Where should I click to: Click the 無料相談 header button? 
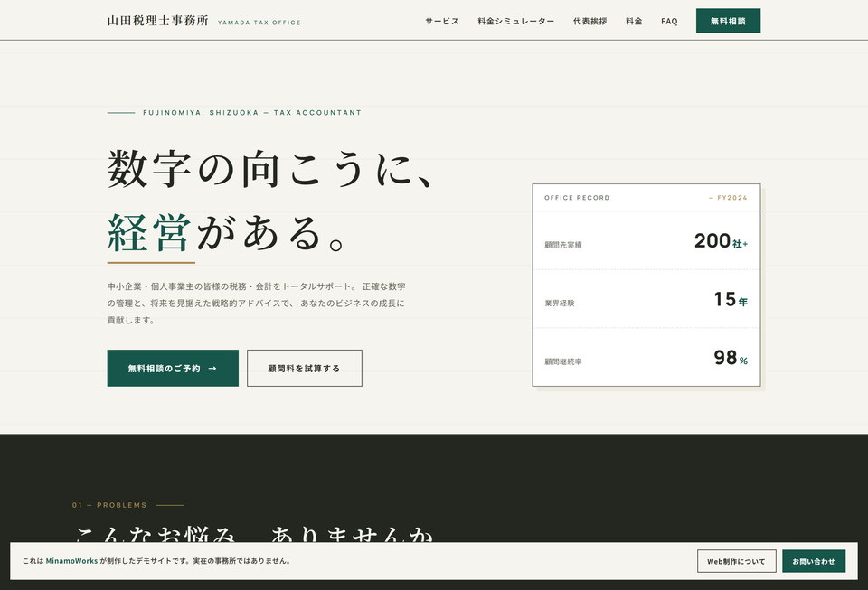tap(728, 21)
